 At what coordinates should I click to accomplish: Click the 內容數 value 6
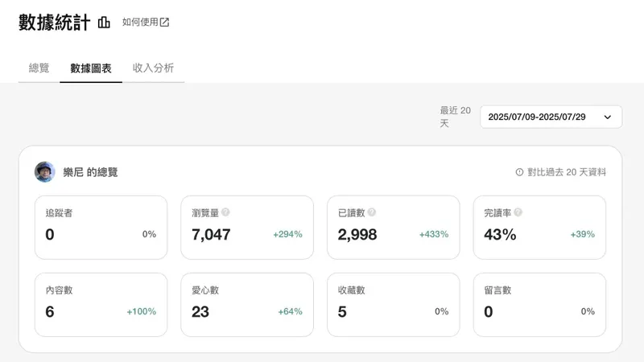pyautogui.click(x=50, y=311)
